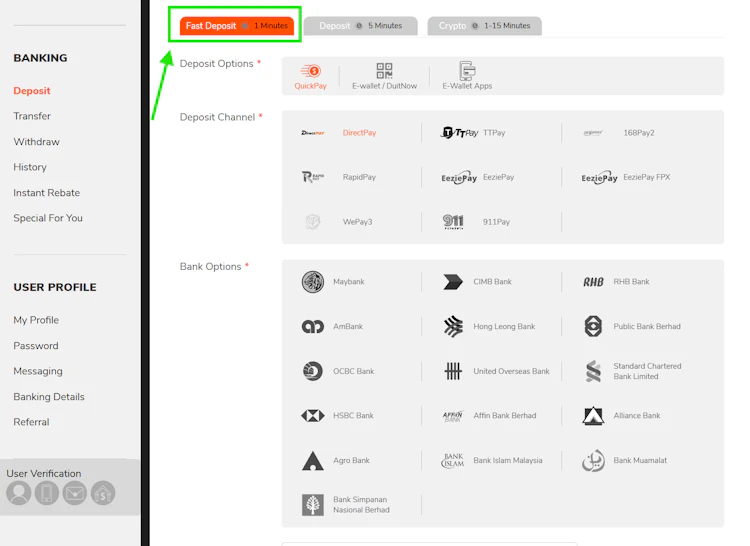The height and width of the screenshot is (546, 750).
Task: Go to the Password settings
Action: click(x=36, y=346)
